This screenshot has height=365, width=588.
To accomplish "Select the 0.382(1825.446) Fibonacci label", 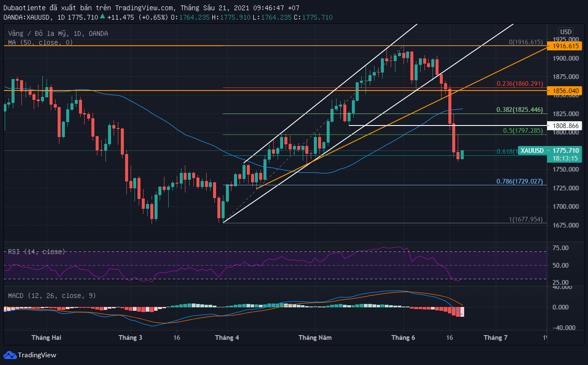I will click(x=520, y=110).
